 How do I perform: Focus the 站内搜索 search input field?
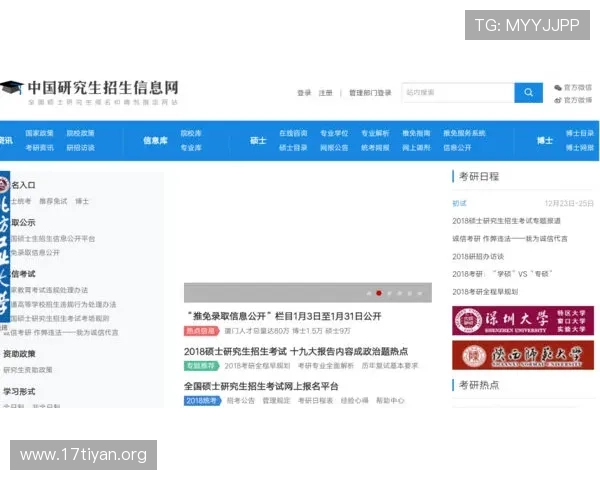point(458,93)
